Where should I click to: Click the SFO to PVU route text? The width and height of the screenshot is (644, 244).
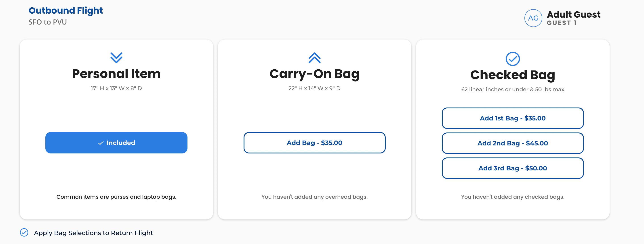tap(48, 22)
